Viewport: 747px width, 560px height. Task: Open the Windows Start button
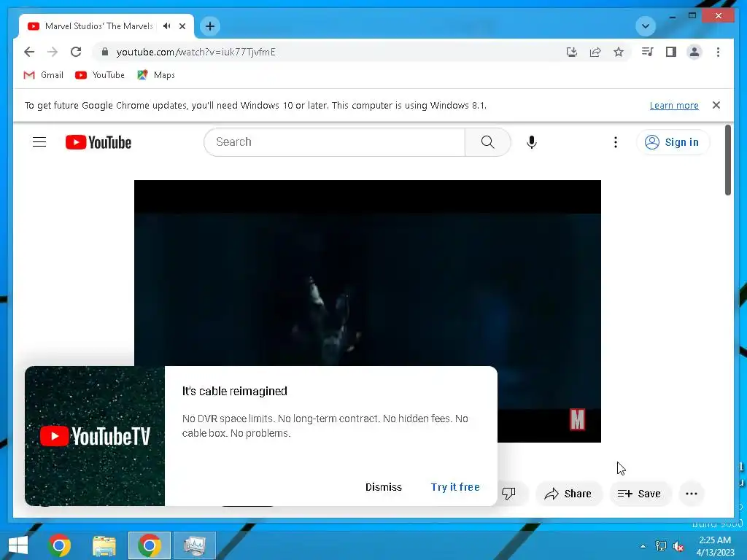[x=18, y=545]
